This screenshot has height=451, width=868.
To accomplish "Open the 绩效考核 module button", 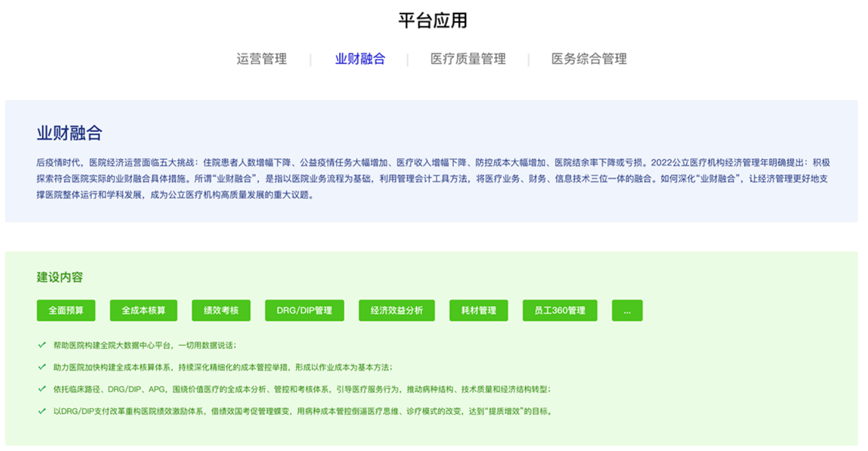I will tap(221, 310).
